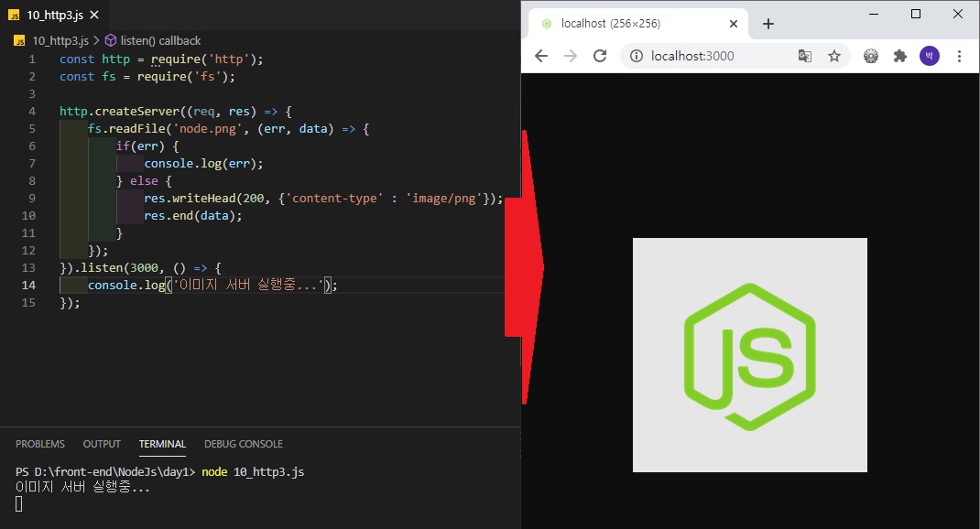980x529 pixels.
Task: Maximize the Chrome window
Action: [x=916, y=15]
